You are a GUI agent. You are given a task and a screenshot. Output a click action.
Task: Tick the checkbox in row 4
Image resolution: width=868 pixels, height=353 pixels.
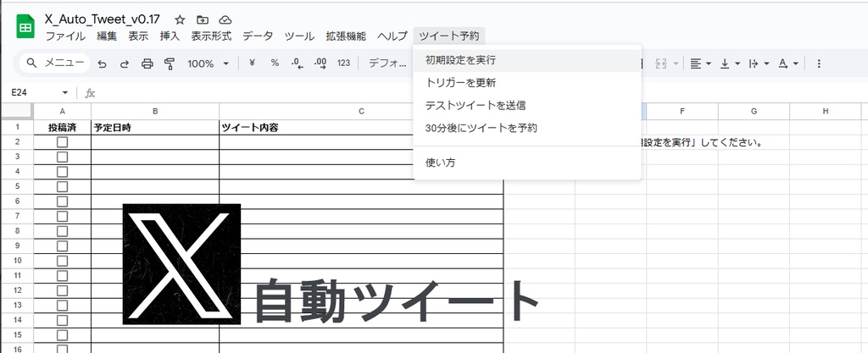(63, 172)
